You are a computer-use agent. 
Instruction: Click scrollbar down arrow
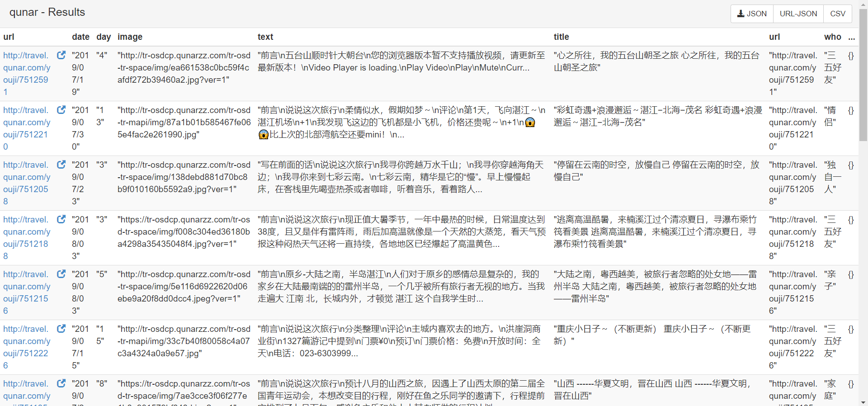pyautogui.click(x=863, y=402)
